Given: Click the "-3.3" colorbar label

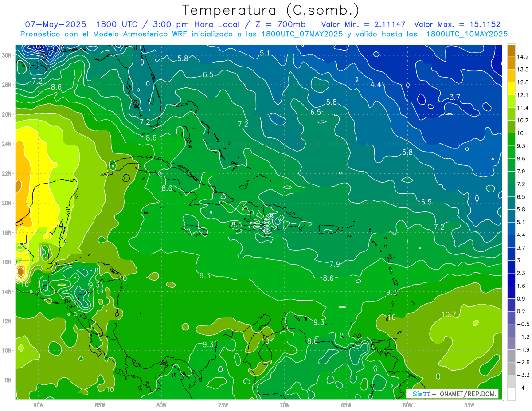Looking at the screenshot, I should [523, 375].
